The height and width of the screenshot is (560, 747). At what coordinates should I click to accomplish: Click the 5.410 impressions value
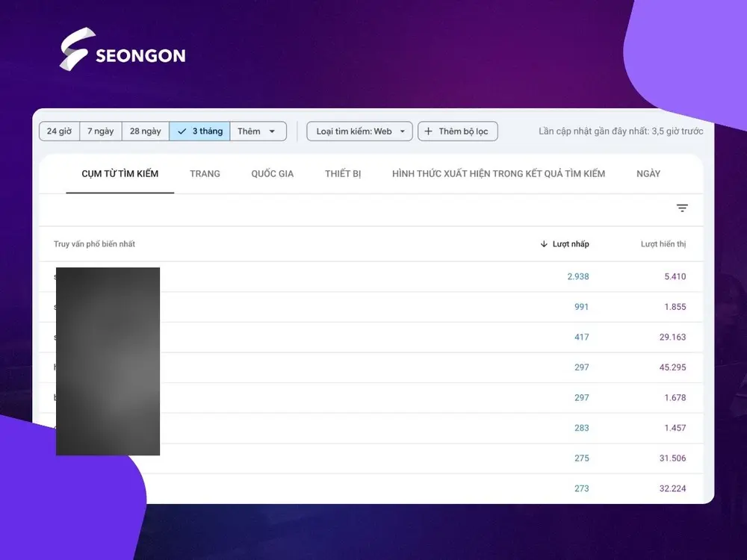(x=675, y=277)
